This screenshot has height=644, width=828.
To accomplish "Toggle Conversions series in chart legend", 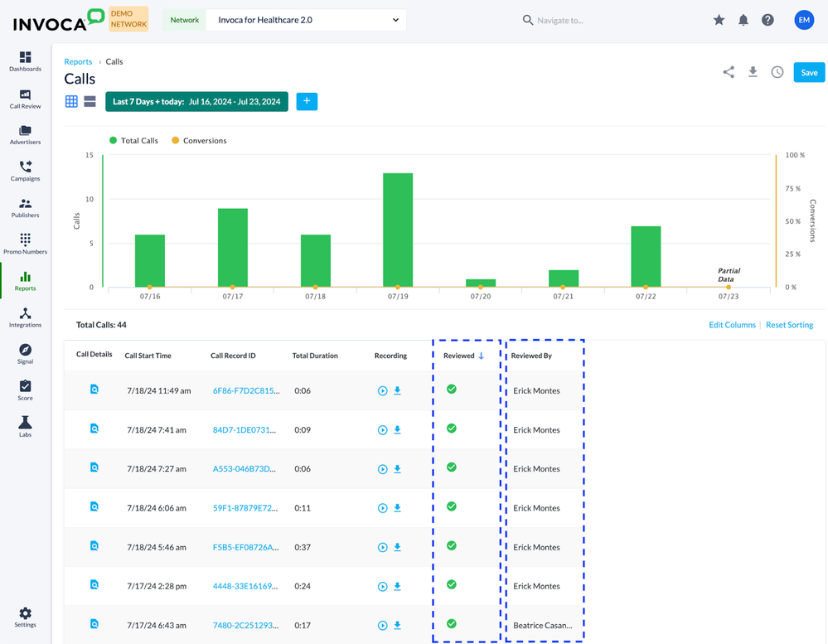I will click(199, 140).
